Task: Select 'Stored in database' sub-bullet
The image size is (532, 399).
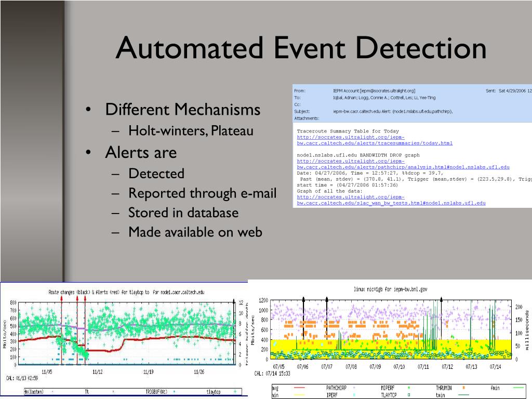Action: click(183, 212)
